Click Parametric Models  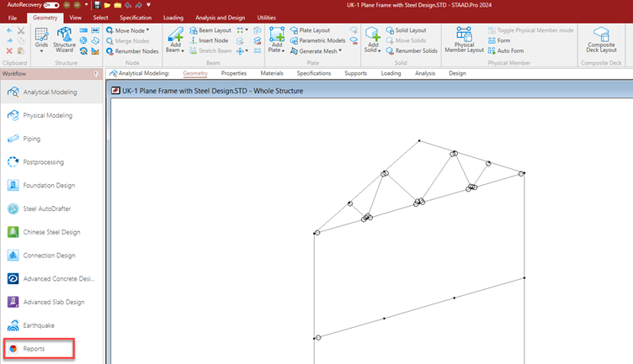tap(317, 40)
